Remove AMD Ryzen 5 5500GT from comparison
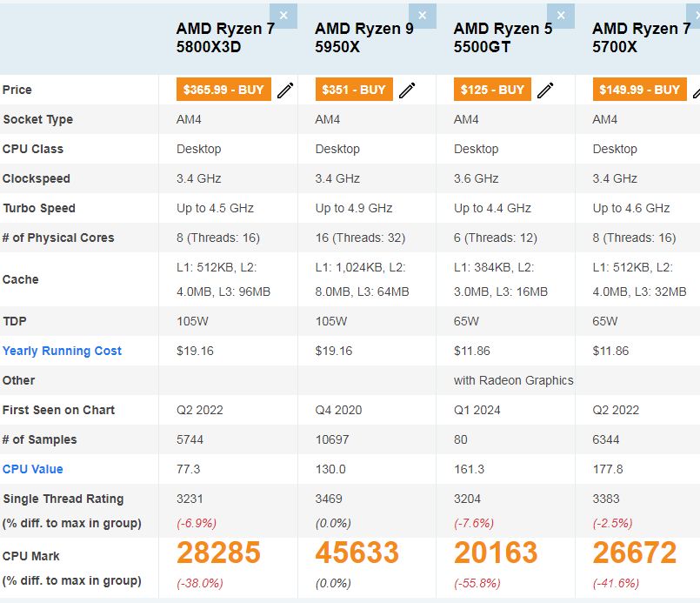The image size is (700, 603). click(561, 16)
